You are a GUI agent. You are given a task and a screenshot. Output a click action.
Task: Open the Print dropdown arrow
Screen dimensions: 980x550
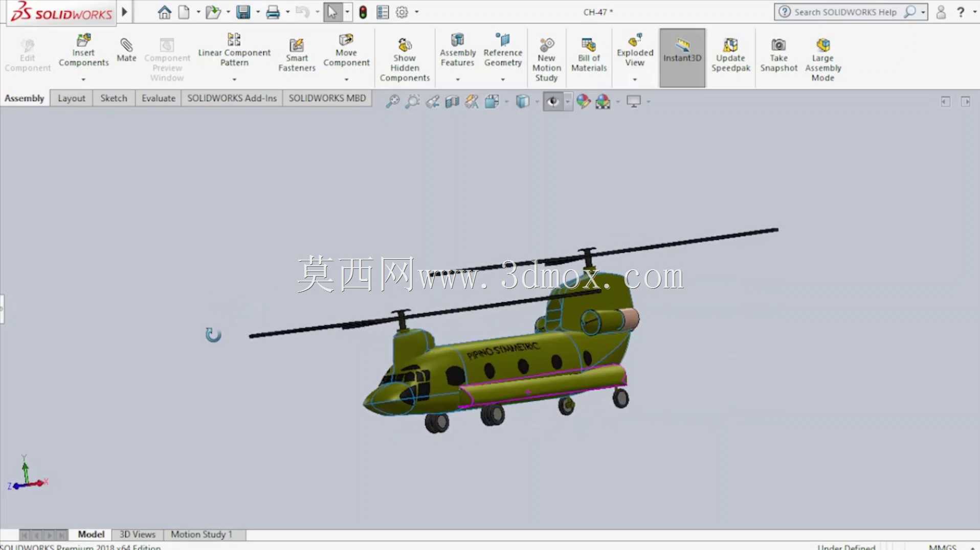click(x=287, y=12)
